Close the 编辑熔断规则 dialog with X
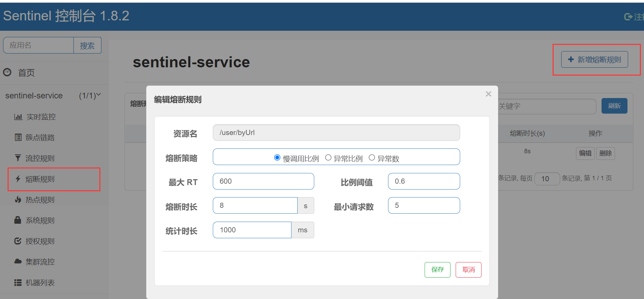The height and width of the screenshot is (299, 644). (x=488, y=94)
